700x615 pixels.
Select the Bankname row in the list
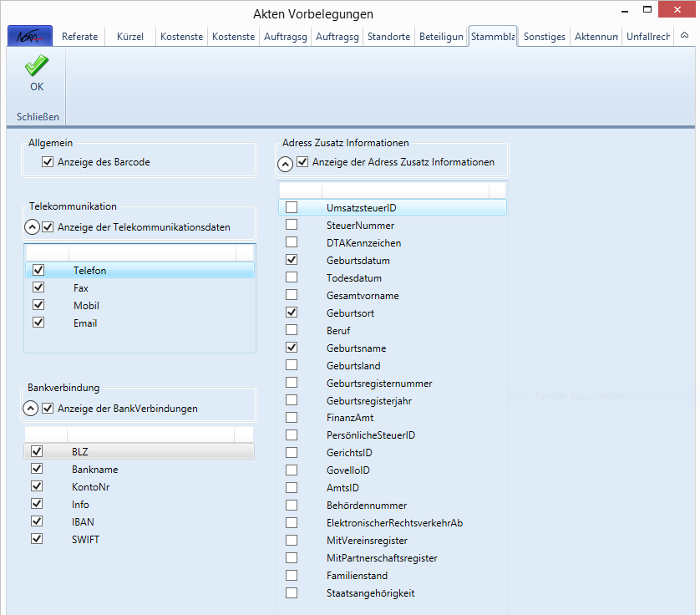[x=94, y=470]
